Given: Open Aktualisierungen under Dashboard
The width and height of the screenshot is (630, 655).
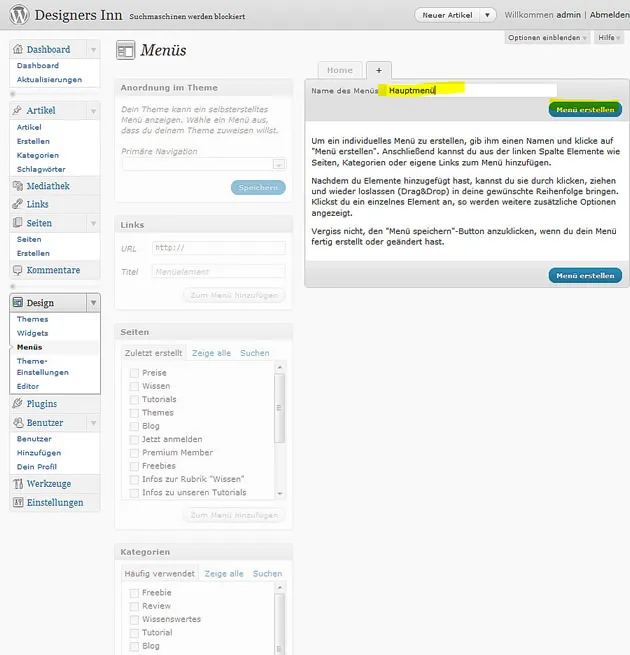Looking at the screenshot, I should (49, 80).
